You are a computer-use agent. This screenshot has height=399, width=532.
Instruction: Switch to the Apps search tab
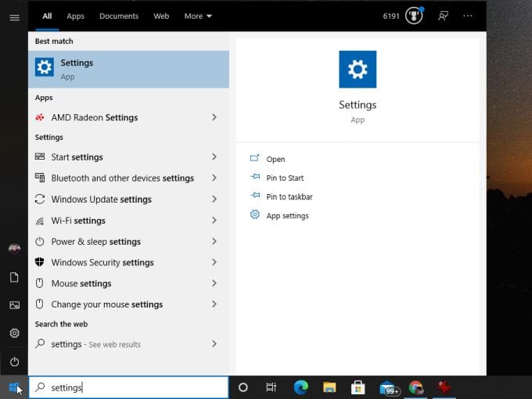pyautogui.click(x=75, y=16)
